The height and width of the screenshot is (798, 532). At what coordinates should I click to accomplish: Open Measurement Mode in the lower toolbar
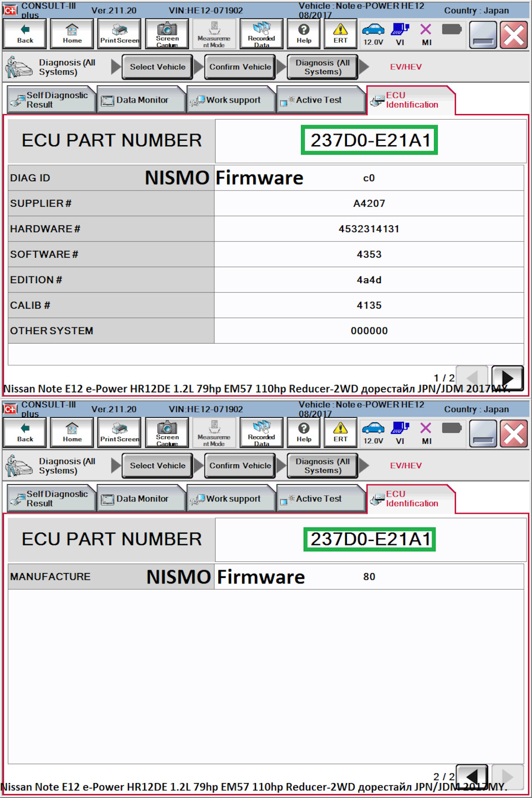point(214,433)
